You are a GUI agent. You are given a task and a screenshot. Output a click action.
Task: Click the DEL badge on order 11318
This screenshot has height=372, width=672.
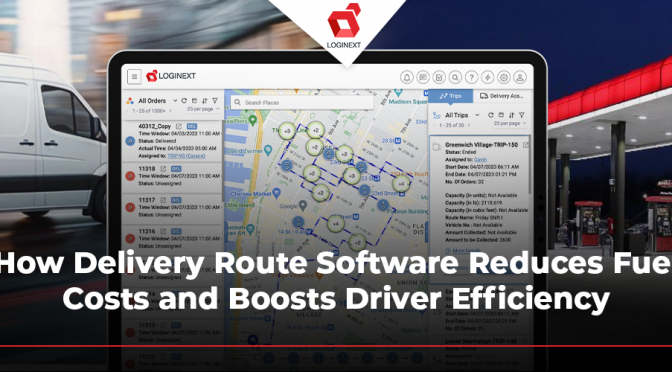[176, 169]
